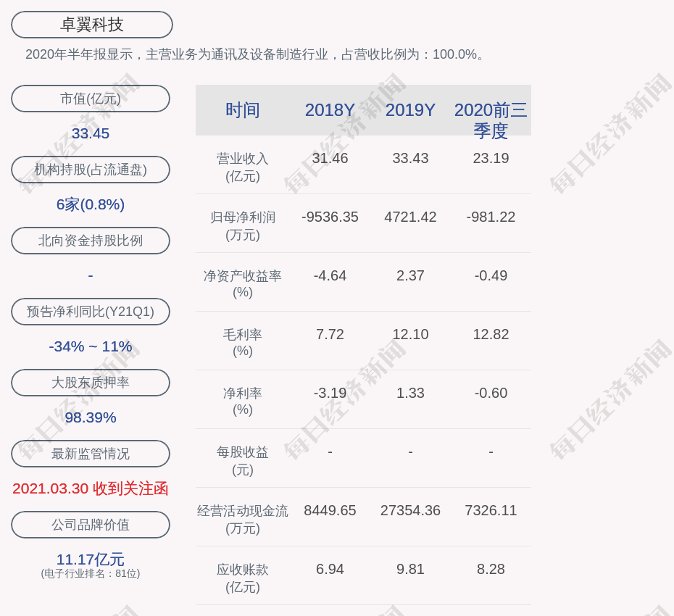This screenshot has height=616, width=674.
Task: Select receivables value 8.28
Action: [491, 569]
